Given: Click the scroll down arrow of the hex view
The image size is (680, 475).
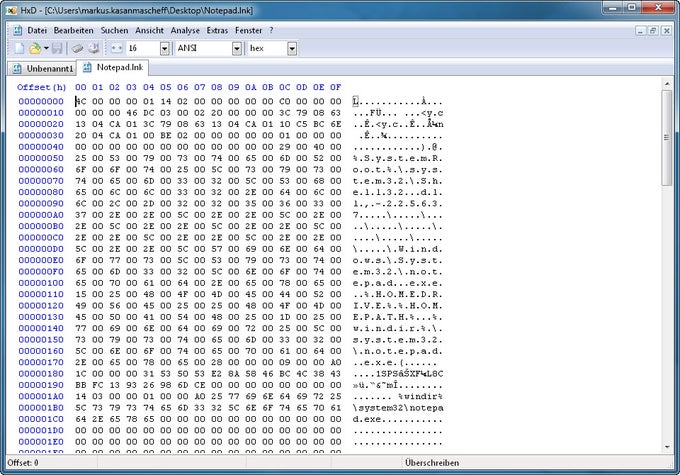Looking at the screenshot, I should click(667, 447).
